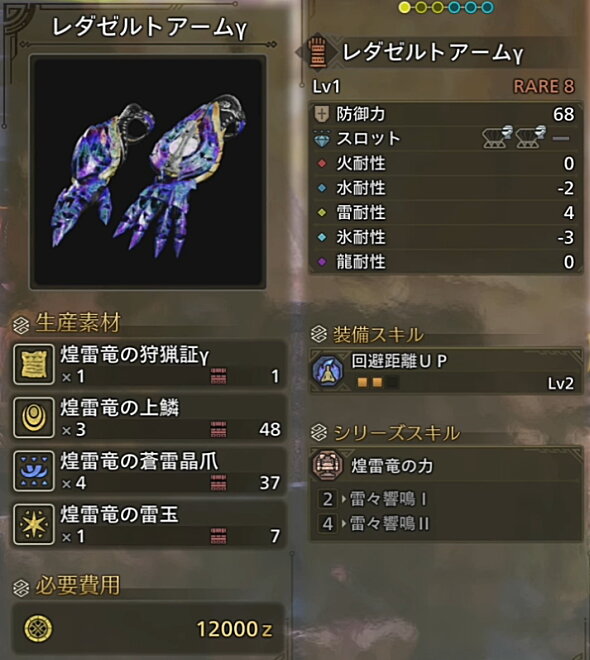Viewport: 590px width, 660px height.
Task: Expand the 雷々響鳴 I bonus entry
Action: click(374, 499)
